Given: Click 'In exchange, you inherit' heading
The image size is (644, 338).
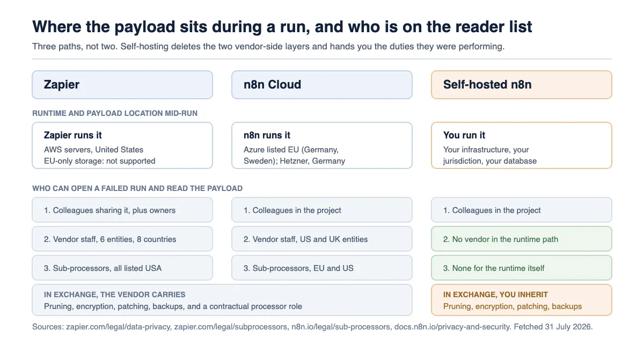Looking at the screenshot, I should tap(495, 295).
